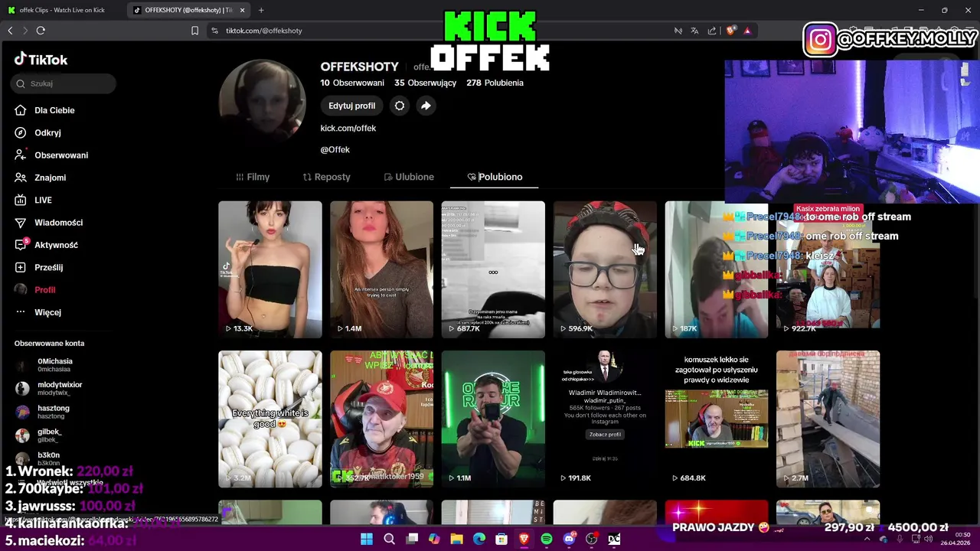Open video with 1.1M views

(x=493, y=419)
